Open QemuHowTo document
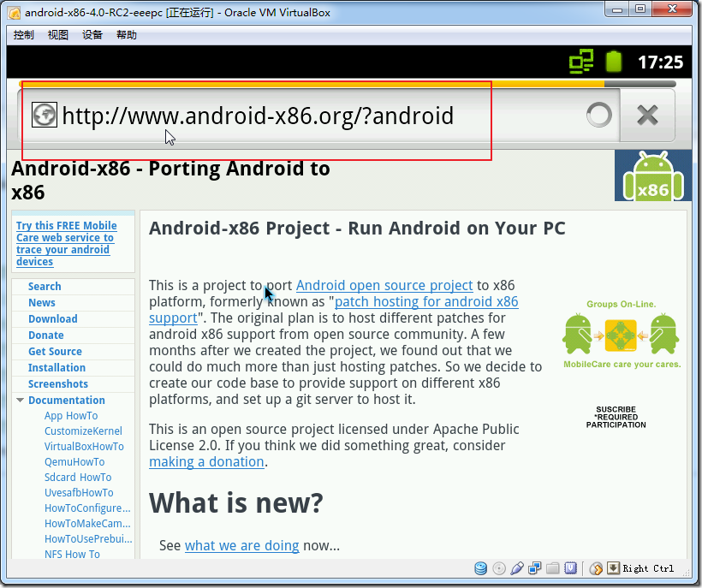702x588 pixels. click(x=74, y=462)
